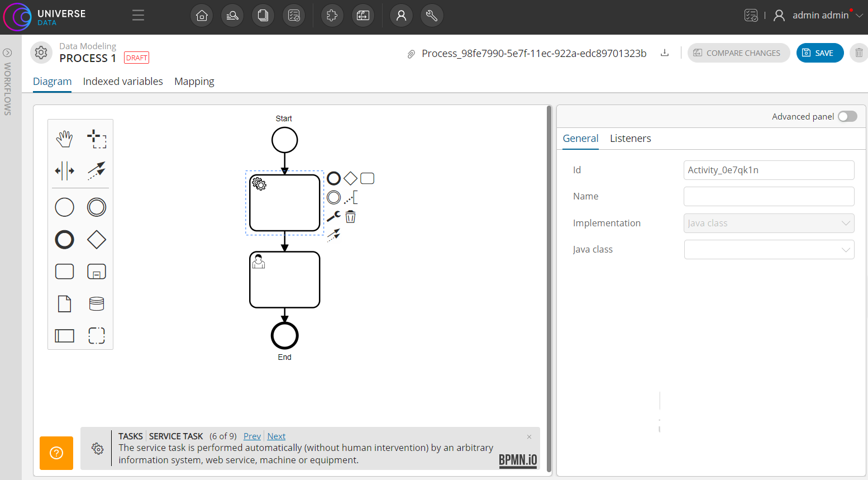Append gateway to selected service task

(350, 178)
